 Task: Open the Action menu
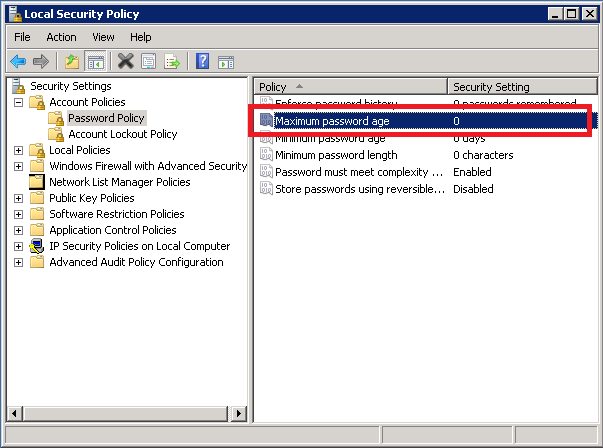click(x=61, y=37)
